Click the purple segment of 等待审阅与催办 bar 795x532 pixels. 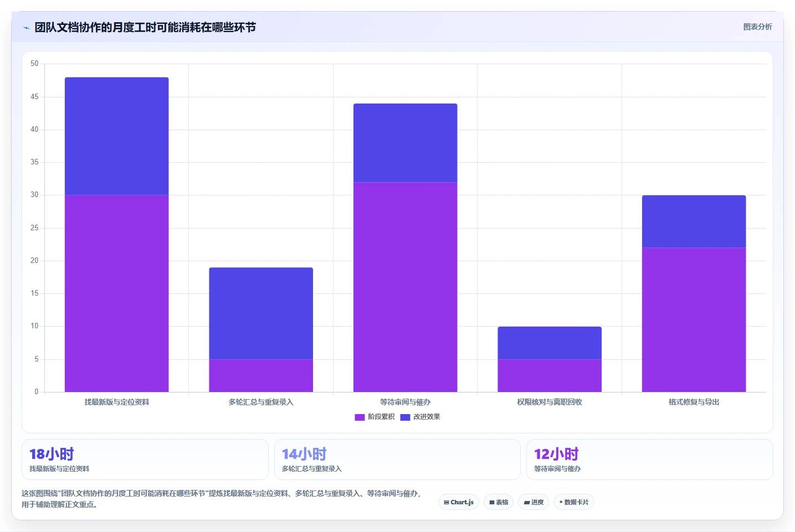tap(405, 287)
